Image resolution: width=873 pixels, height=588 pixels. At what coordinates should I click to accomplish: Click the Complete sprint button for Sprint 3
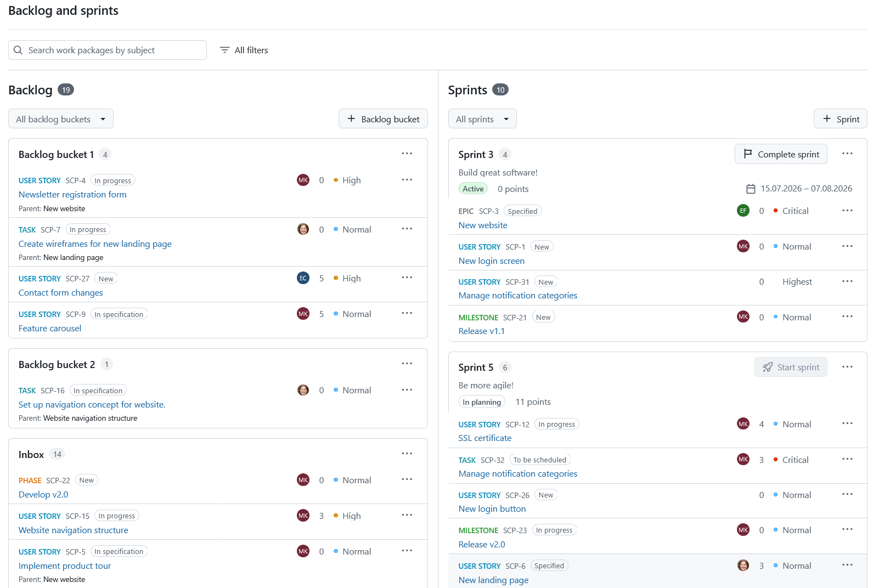click(781, 154)
